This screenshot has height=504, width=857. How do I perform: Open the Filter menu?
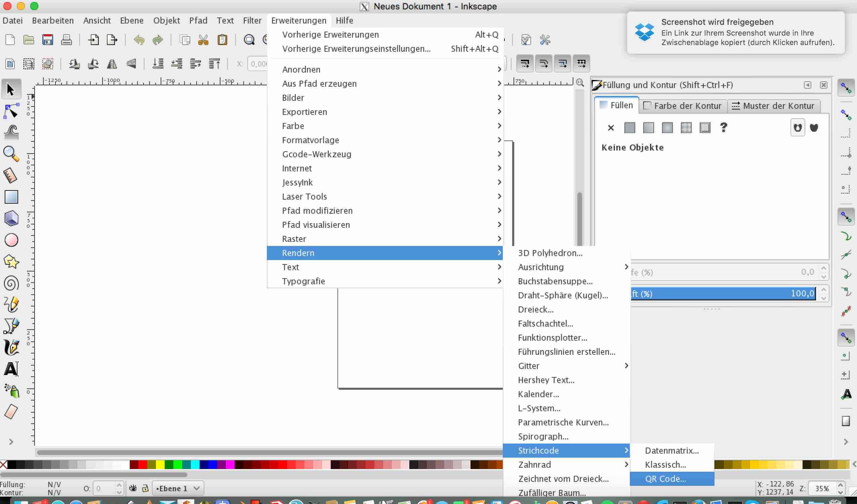click(252, 20)
